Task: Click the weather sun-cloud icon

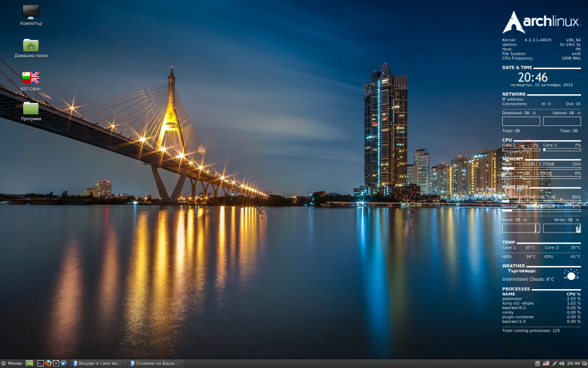Action: pyautogui.click(x=571, y=275)
